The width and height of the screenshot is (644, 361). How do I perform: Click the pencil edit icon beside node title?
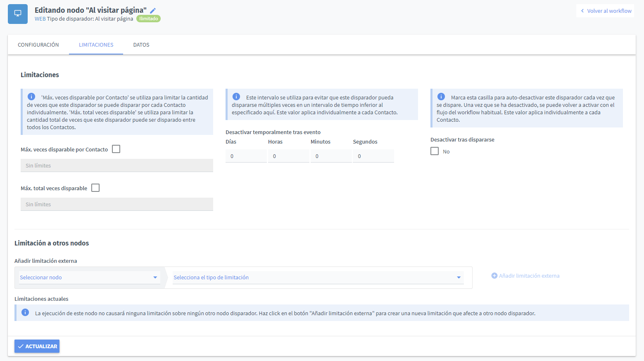153,11
